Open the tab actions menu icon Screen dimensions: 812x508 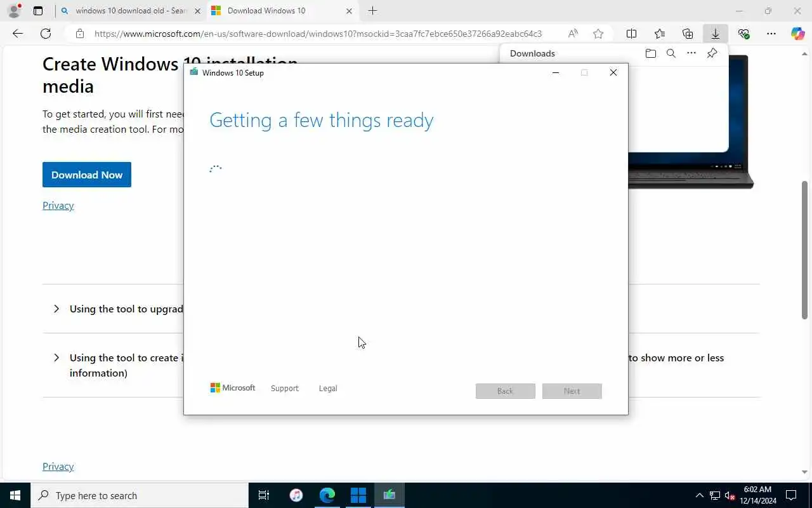click(x=38, y=11)
